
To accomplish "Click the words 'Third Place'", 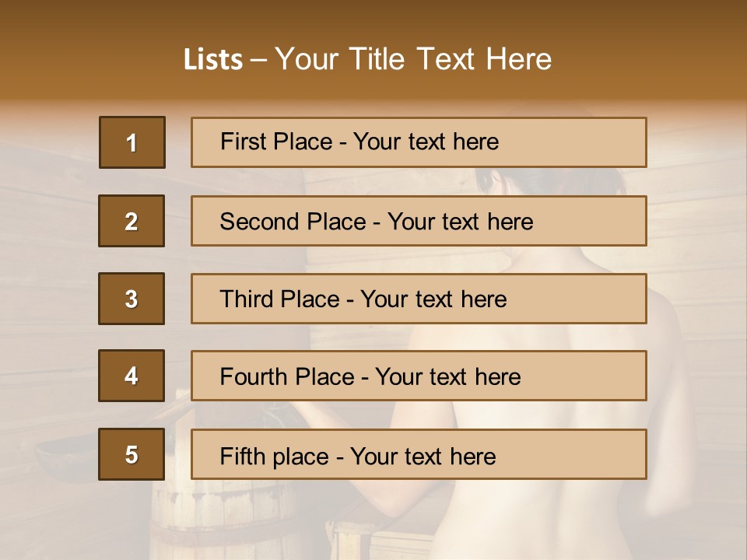I will [279, 299].
